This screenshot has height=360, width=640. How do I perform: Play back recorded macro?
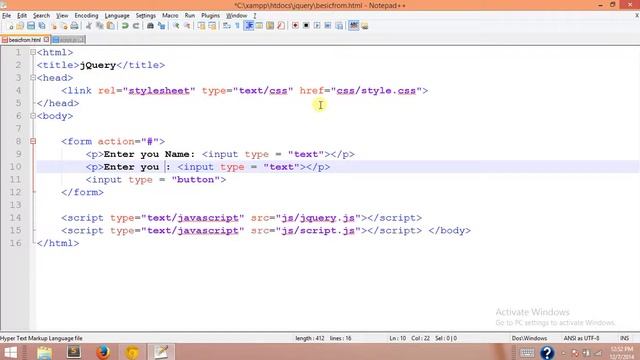(x=317, y=26)
